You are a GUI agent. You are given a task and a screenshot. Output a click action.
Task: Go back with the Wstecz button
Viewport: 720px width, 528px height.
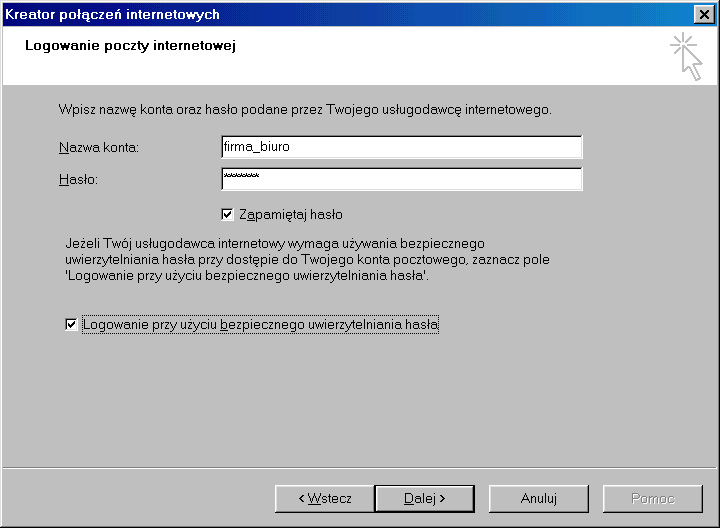point(324,498)
